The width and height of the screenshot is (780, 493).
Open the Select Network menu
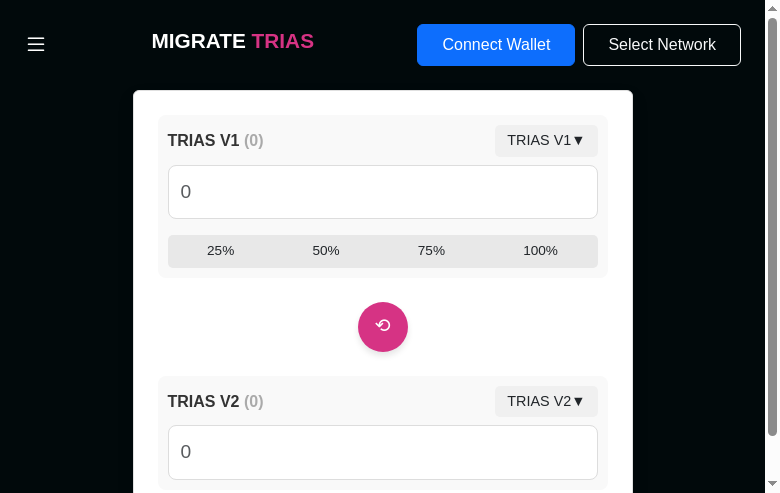pyautogui.click(x=662, y=45)
